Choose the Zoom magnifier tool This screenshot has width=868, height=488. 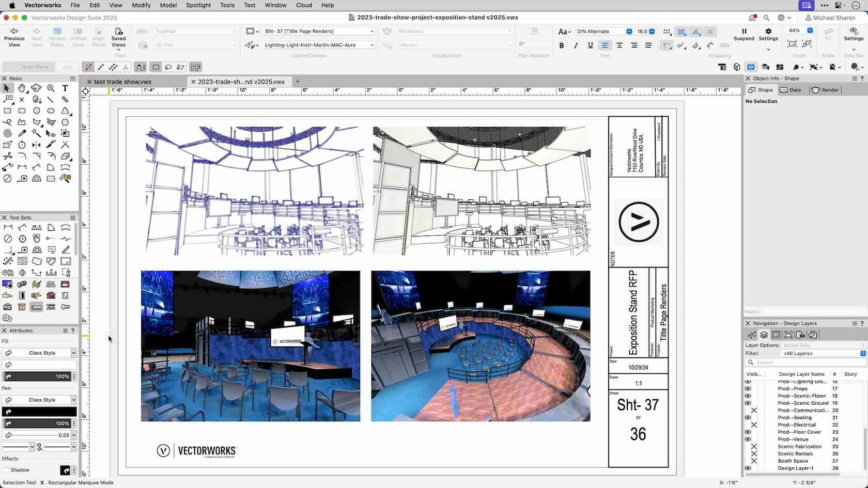[51, 88]
